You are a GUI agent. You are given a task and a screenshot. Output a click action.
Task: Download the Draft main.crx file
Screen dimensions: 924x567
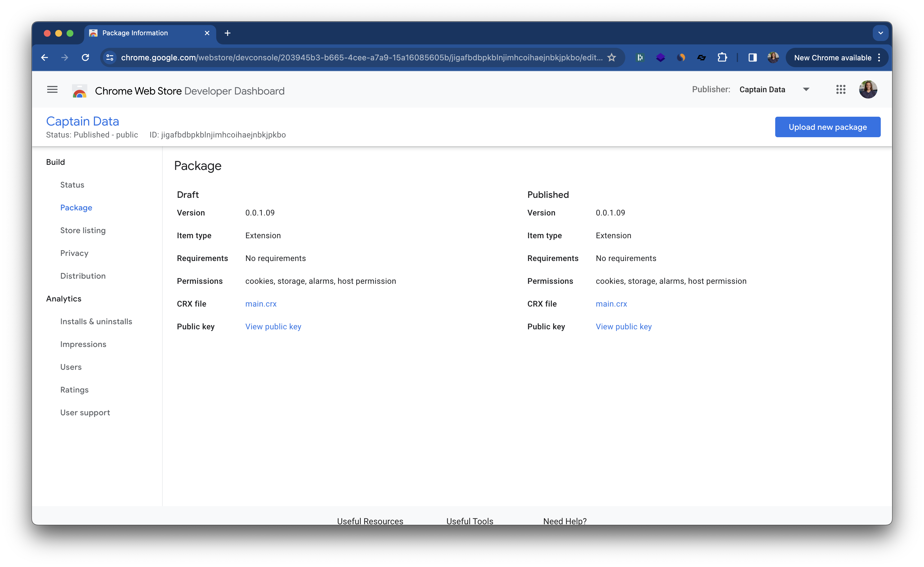click(261, 304)
